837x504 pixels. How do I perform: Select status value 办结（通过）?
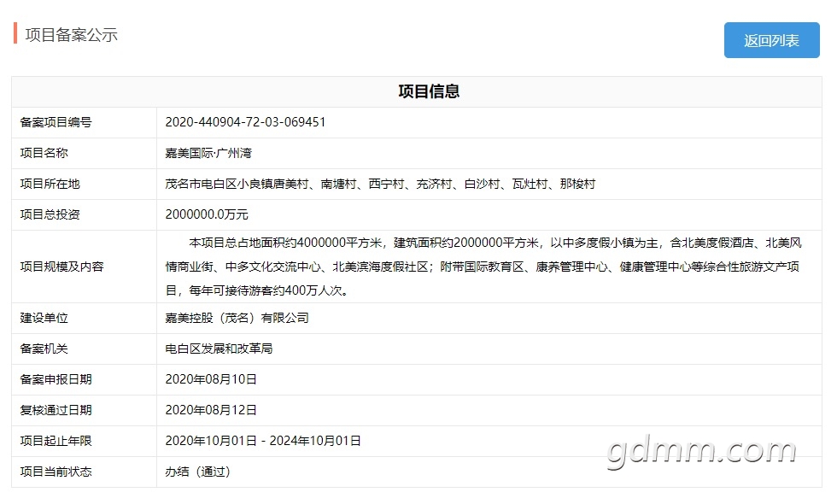click(x=197, y=472)
